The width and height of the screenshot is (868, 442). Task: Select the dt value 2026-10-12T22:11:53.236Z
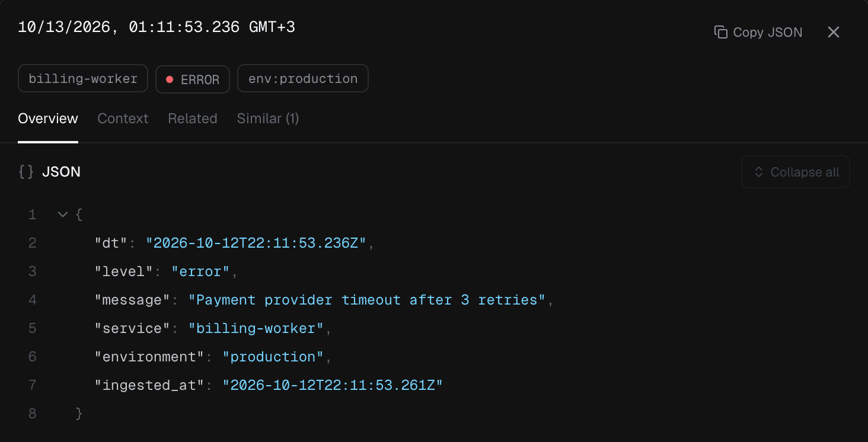point(256,243)
